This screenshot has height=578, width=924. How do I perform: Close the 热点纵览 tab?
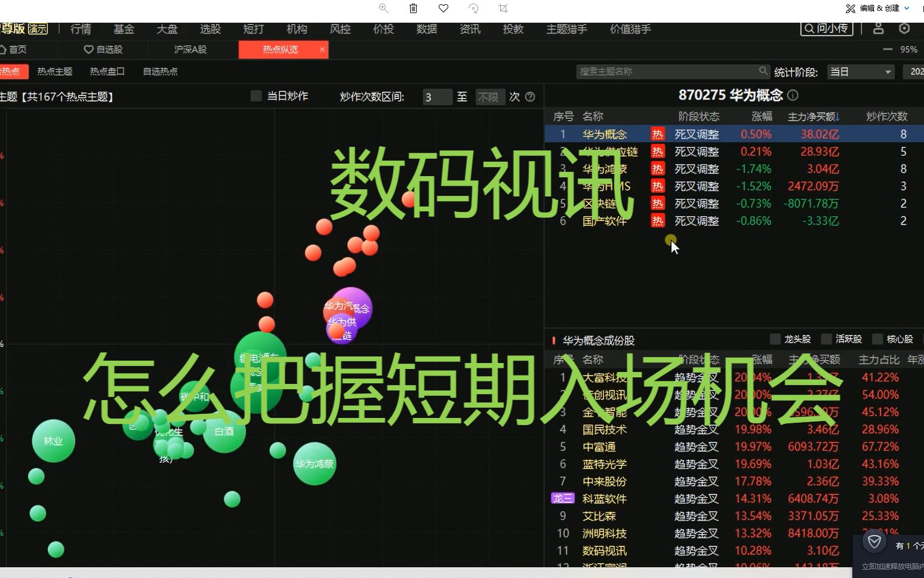coord(322,50)
